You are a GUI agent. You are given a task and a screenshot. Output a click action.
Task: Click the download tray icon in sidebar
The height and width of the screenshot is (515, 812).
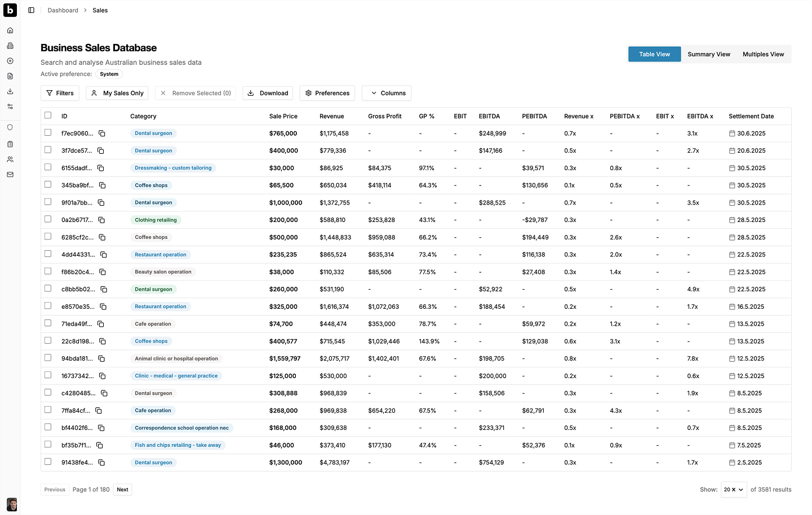pyautogui.click(x=10, y=91)
